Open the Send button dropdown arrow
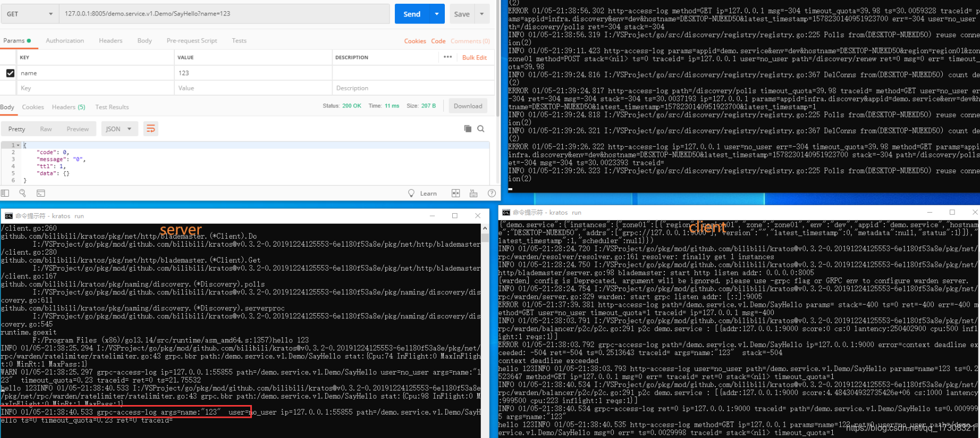This screenshot has width=980, height=438. pos(437,14)
